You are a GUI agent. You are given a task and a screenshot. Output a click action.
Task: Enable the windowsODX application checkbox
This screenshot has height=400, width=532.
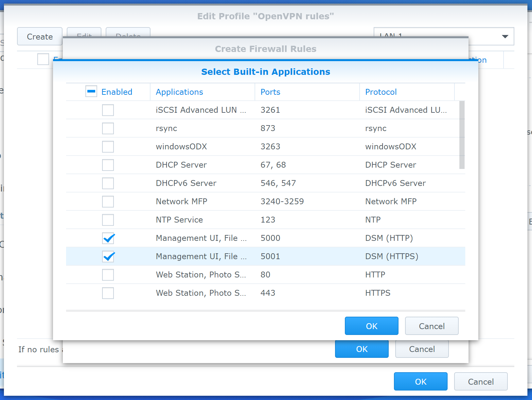(108, 147)
